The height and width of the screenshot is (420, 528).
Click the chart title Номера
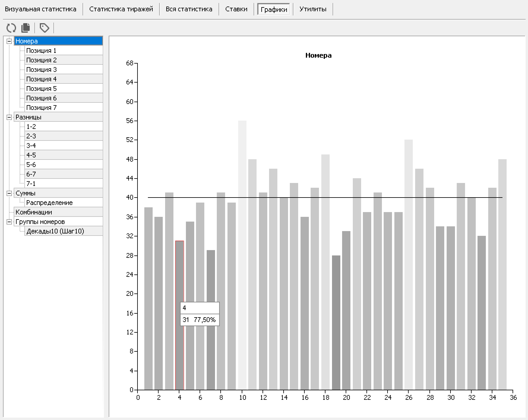click(318, 55)
